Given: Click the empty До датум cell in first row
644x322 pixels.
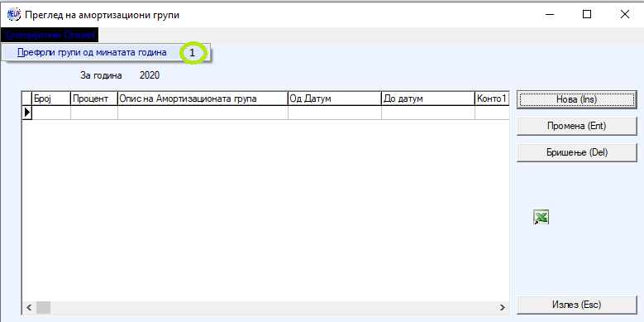Looking at the screenshot, I should pos(428,113).
